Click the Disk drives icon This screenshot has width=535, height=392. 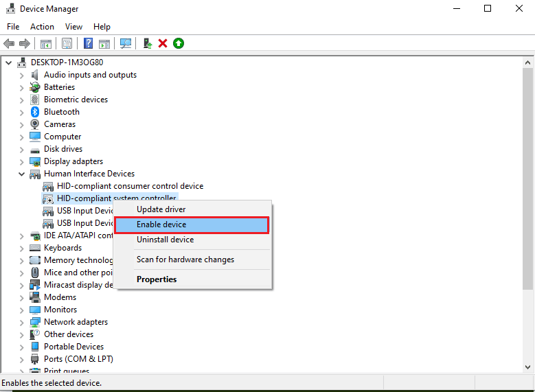[x=35, y=150]
